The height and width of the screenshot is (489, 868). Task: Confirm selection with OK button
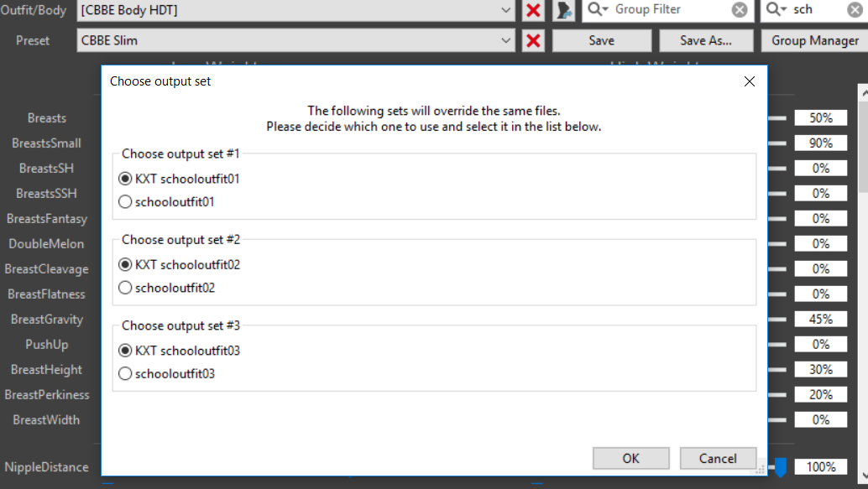(631, 458)
